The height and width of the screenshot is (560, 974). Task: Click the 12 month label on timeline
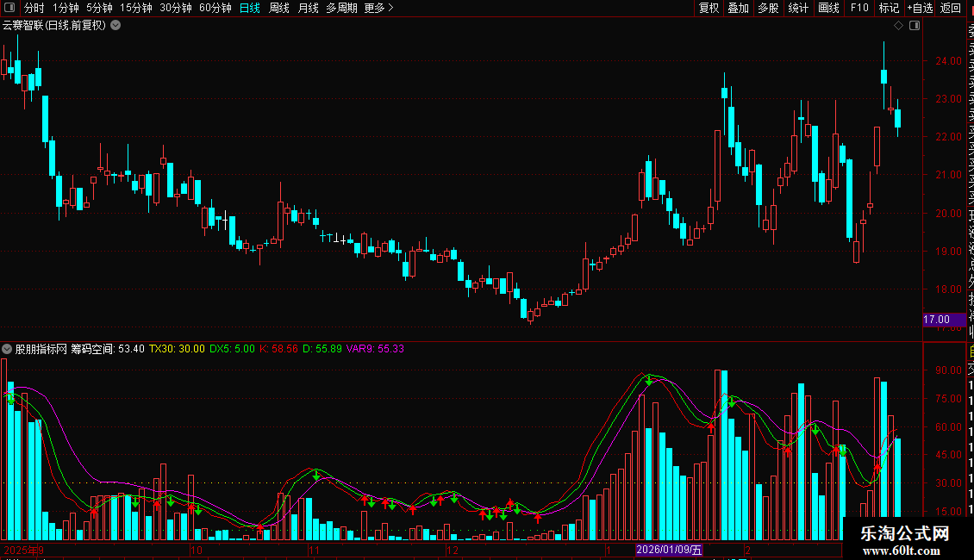click(453, 550)
